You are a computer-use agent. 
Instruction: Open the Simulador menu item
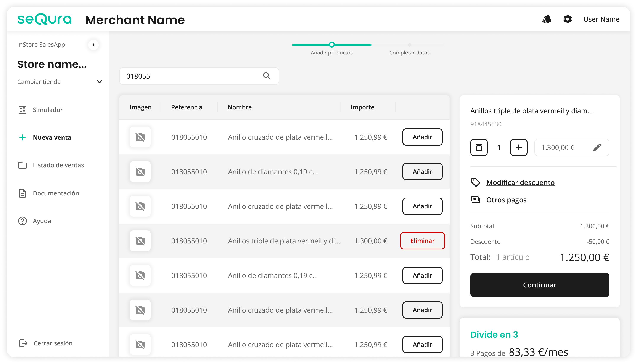(48, 110)
